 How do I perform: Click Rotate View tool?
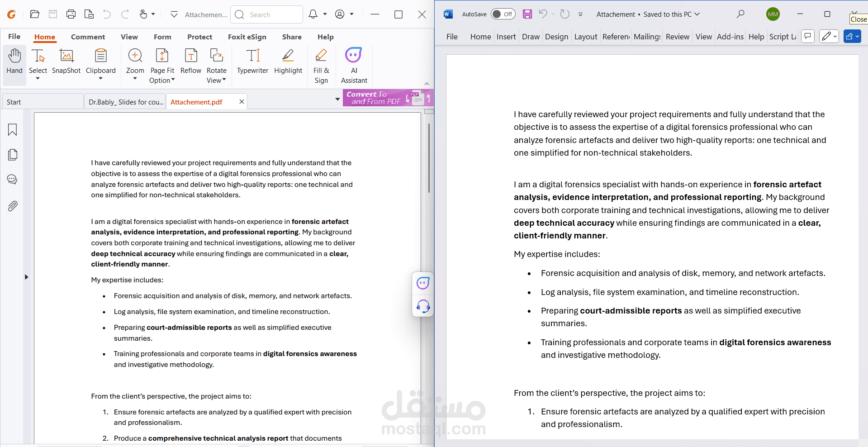coord(217,66)
